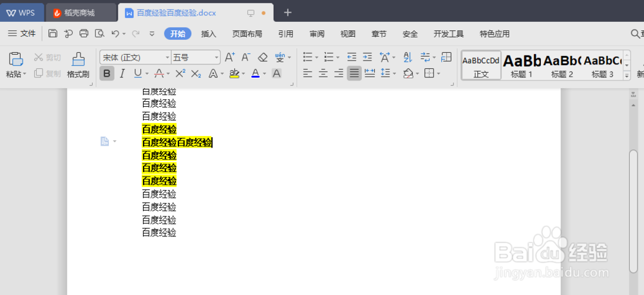Toggle Italic formatting

click(x=122, y=73)
